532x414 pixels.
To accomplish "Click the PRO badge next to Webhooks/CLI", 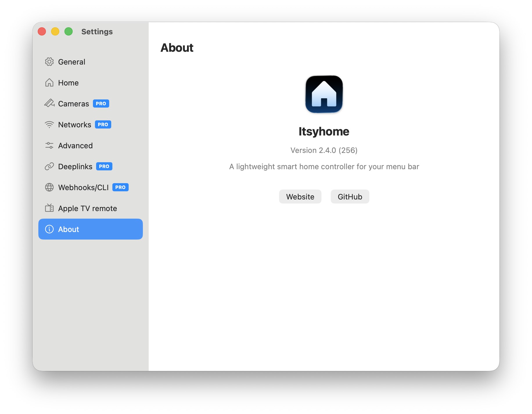I will [121, 187].
